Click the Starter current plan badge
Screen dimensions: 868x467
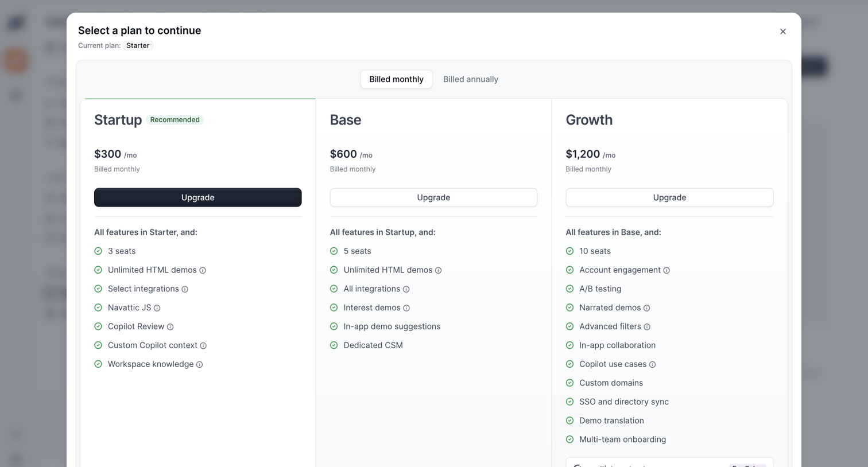pyautogui.click(x=138, y=46)
